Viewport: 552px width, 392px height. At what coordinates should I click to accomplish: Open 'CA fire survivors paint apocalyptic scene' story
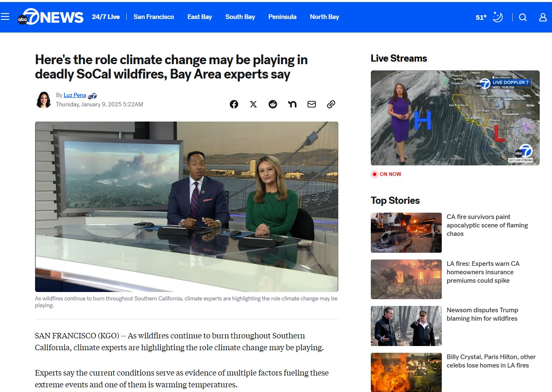[487, 225]
